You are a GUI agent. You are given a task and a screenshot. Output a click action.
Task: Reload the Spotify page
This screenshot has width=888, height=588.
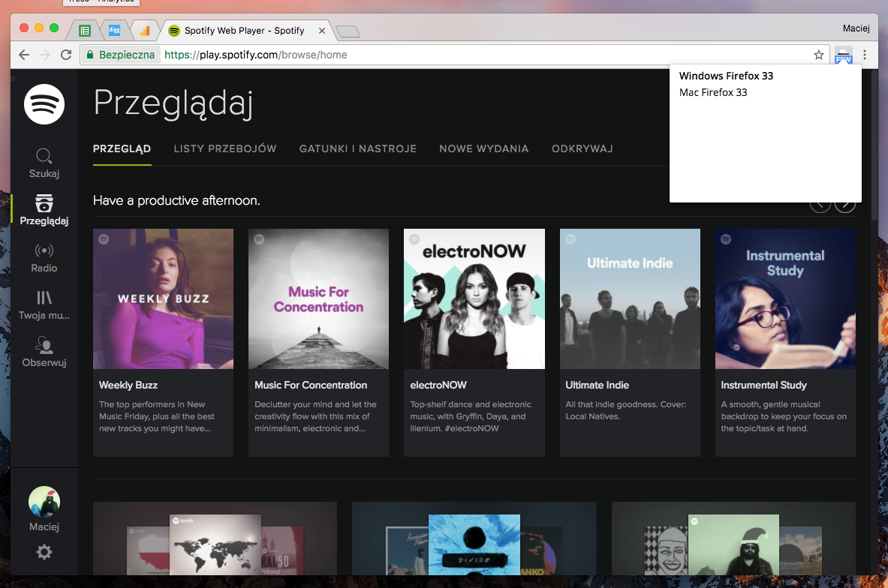[66, 55]
